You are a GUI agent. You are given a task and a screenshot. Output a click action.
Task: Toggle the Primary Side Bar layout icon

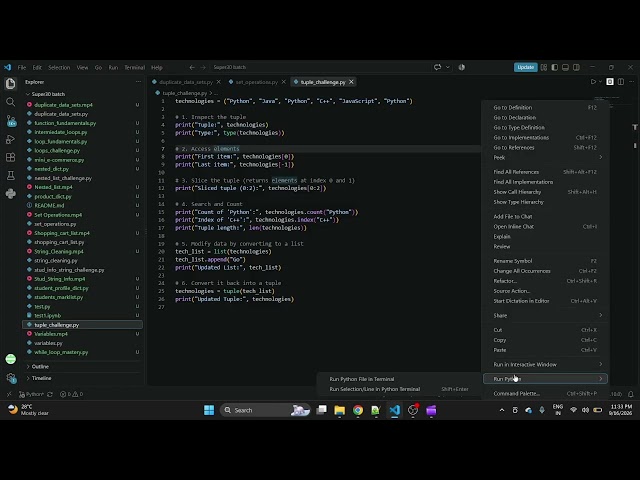pos(555,67)
